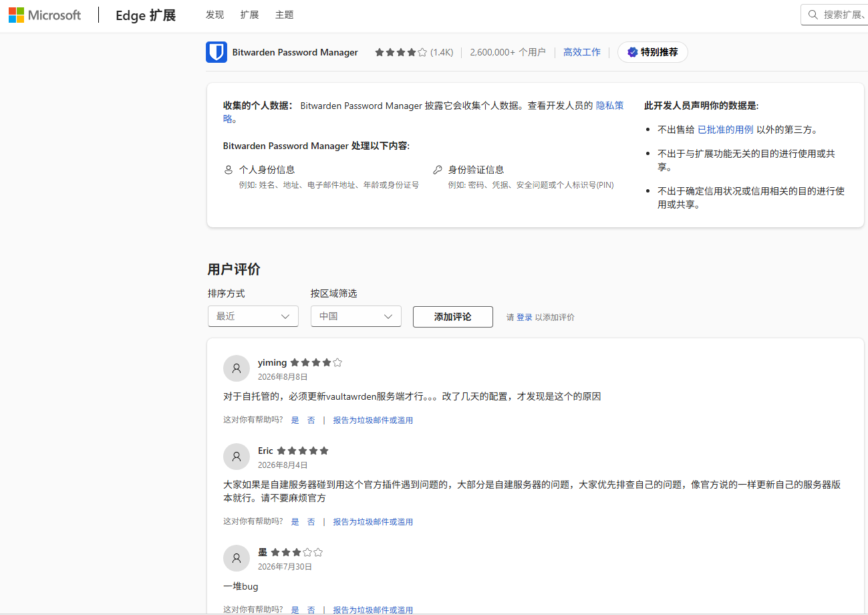Open the 高效工作 category link
The image size is (868, 615).
coord(582,52)
